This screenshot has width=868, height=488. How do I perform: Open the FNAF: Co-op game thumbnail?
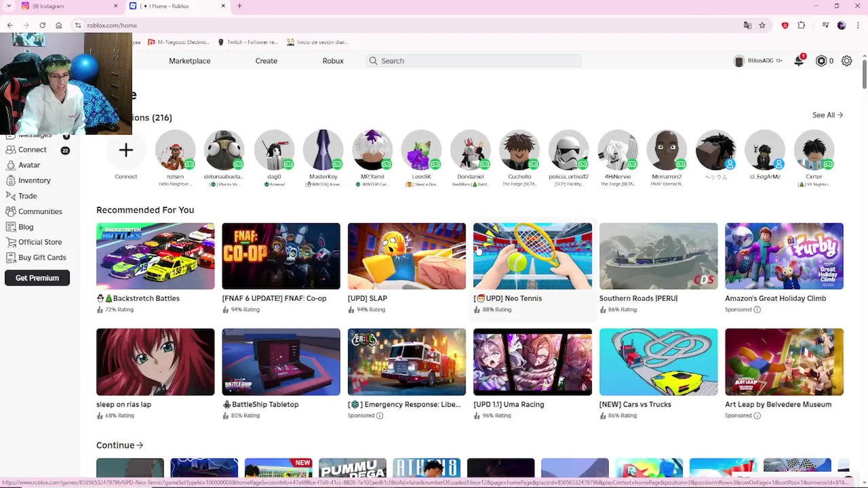[x=281, y=256]
